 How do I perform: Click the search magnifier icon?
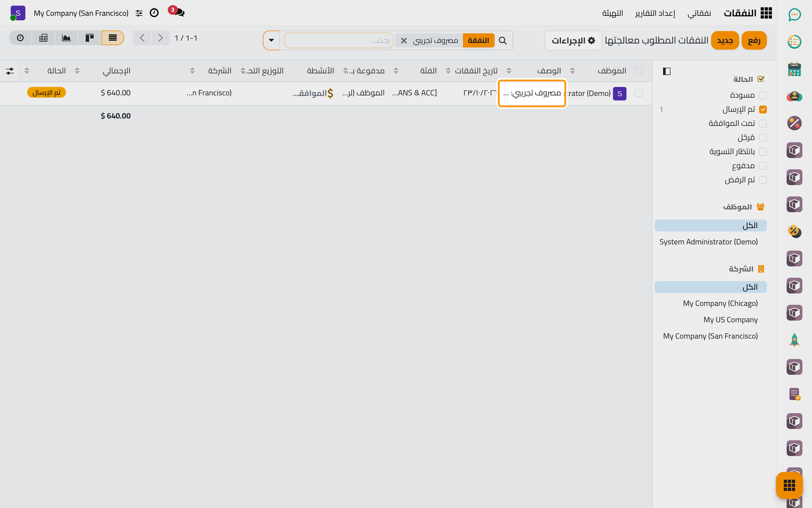click(x=502, y=41)
